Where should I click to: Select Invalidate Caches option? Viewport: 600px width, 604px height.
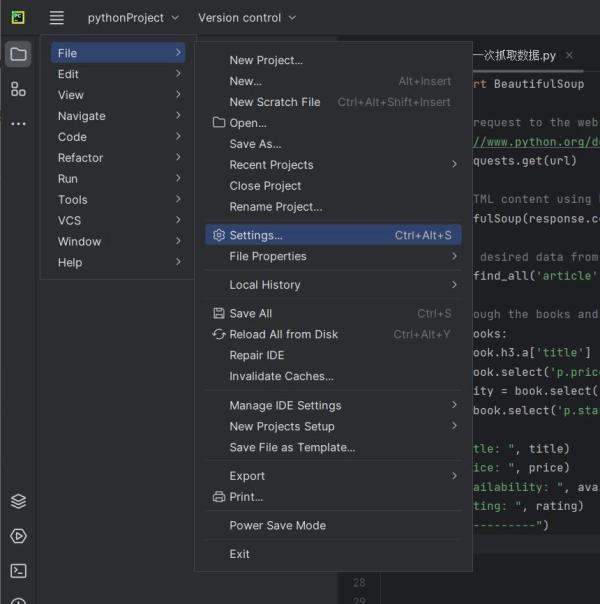pos(281,376)
